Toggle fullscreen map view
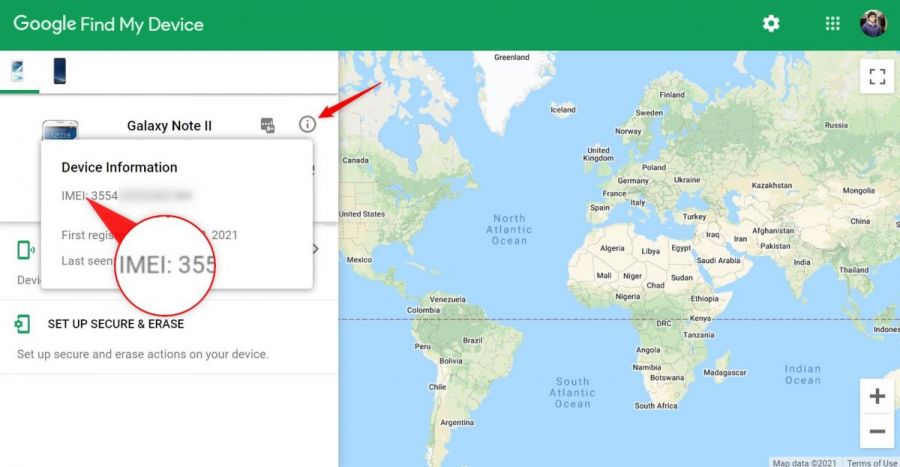Screen dimensions: 900x467 [x=877, y=76]
